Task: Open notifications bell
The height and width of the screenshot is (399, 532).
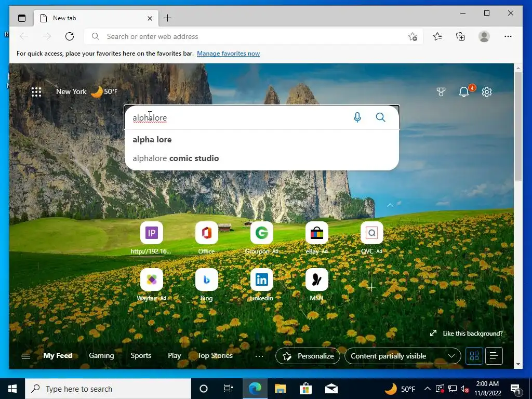Action: click(464, 91)
